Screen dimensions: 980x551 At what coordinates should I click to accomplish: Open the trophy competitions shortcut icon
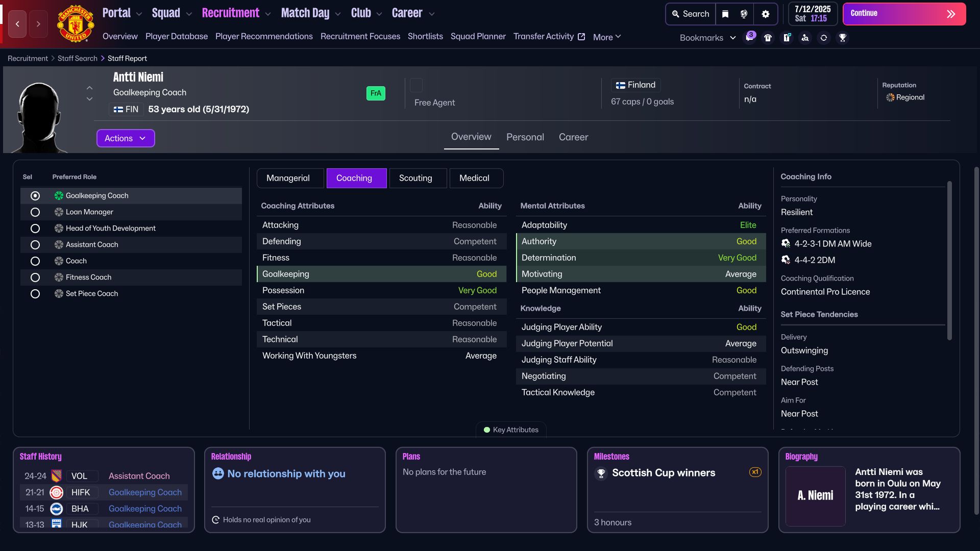[843, 38]
